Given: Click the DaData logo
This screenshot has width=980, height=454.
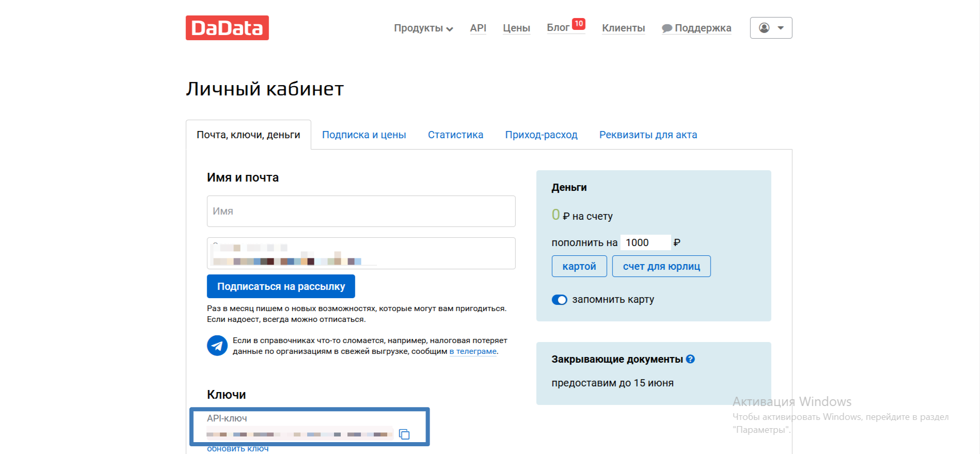Looking at the screenshot, I should 227,28.
